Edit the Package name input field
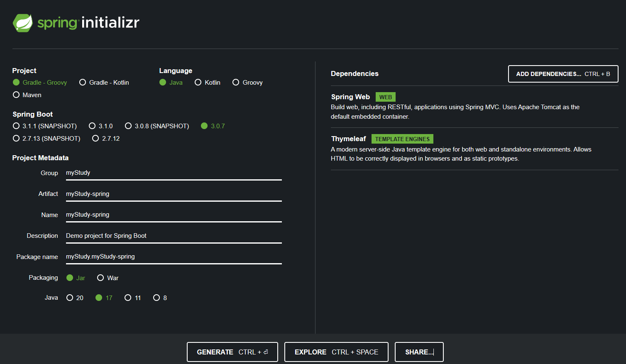The height and width of the screenshot is (364, 626). (174, 257)
